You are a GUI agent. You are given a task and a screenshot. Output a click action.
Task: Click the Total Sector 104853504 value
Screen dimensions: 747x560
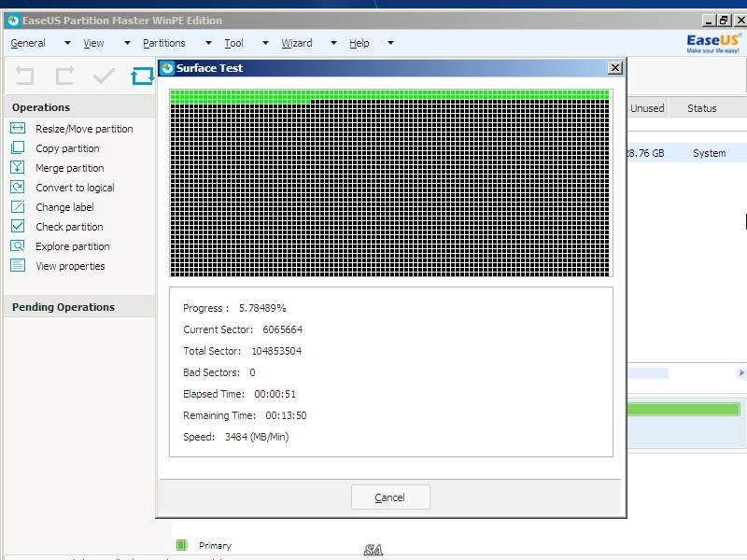pyautogui.click(x=276, y=351)
